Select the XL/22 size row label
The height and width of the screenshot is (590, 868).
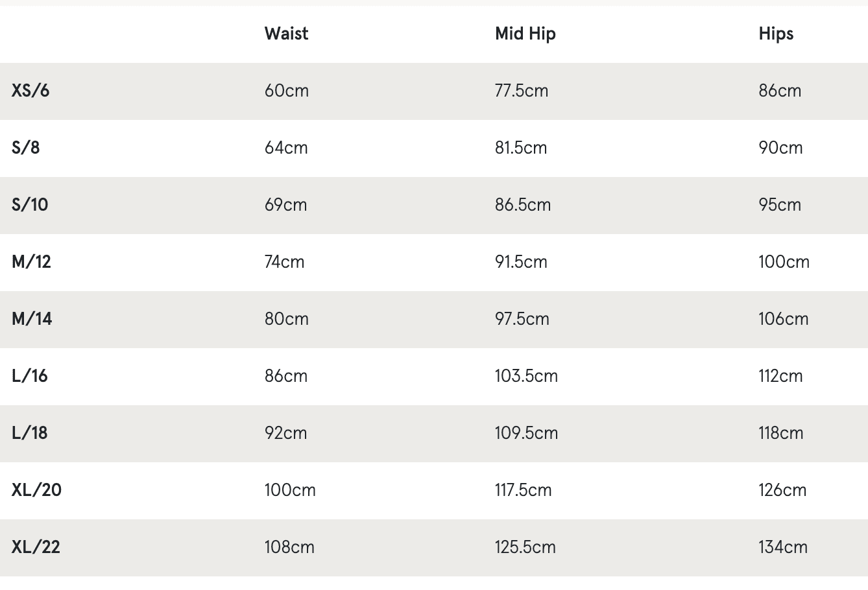(36, 547)
